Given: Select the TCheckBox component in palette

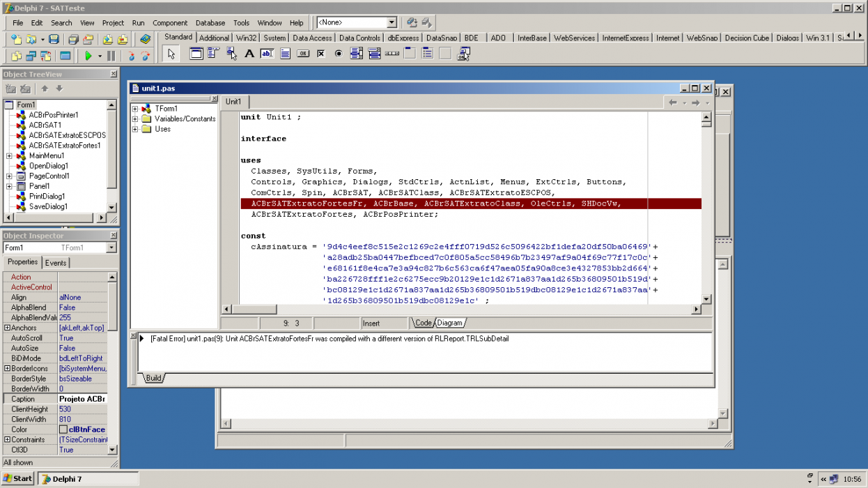Looking at the screenshot, I should coord(321,54).
